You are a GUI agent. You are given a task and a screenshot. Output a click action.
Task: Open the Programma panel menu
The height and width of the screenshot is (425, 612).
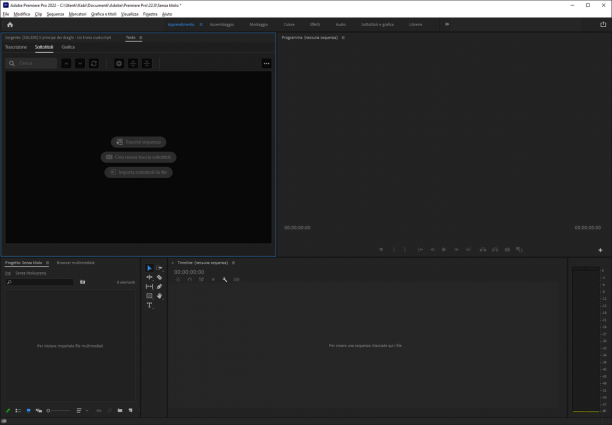pos(343,38)
